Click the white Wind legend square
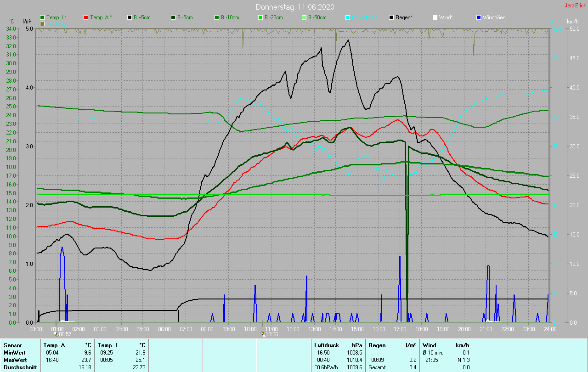 (x=435, y=17)
